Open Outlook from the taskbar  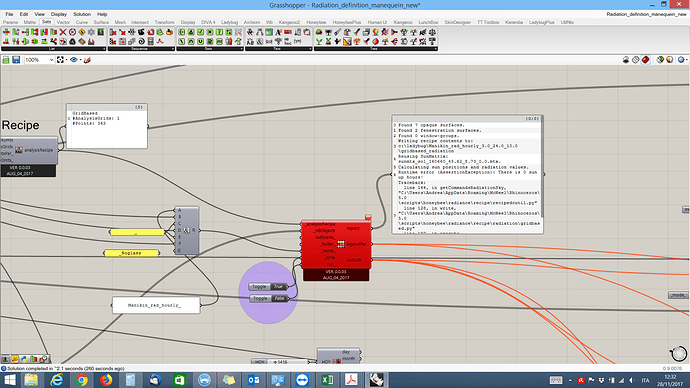pyautogui.click(x=253, y=380)
